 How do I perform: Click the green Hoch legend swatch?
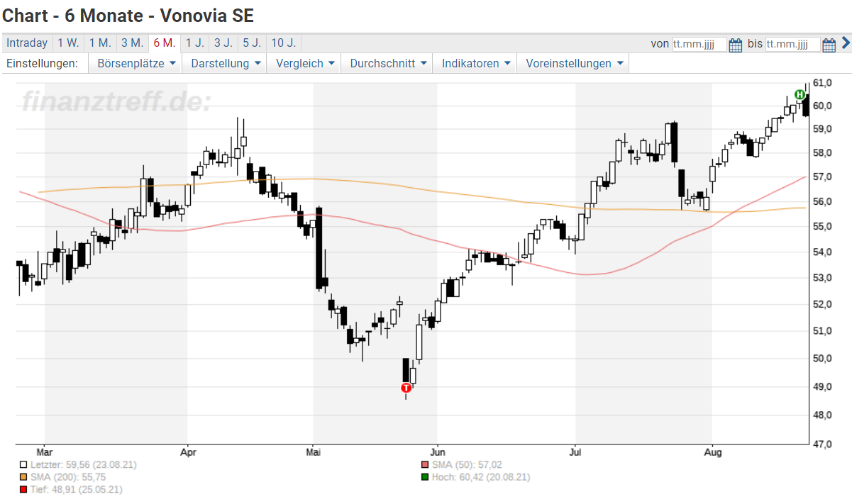click(425, 477)
